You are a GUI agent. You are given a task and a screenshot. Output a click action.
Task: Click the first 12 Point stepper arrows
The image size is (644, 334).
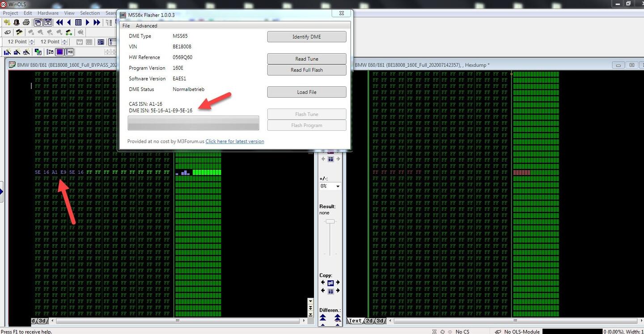click(32, 42)
